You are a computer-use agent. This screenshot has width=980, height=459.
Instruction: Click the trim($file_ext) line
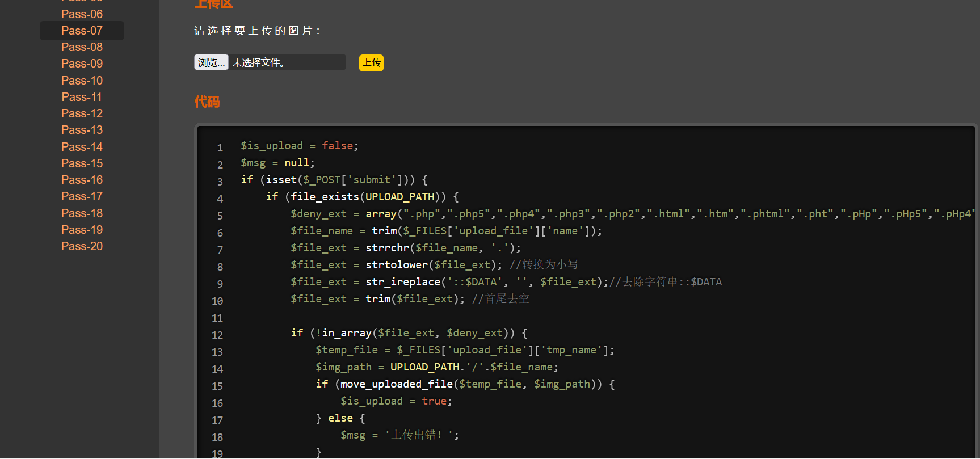click(410, 299)
